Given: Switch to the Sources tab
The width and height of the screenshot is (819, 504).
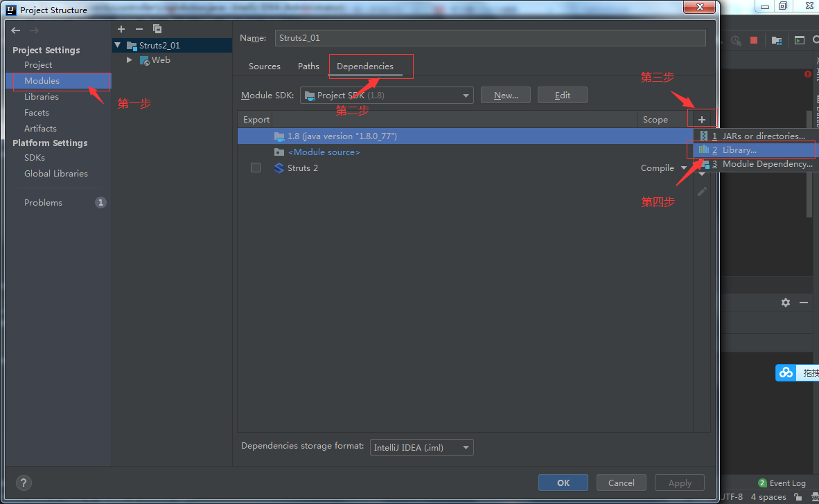Looking at the screenshot, I should point(264,66).
